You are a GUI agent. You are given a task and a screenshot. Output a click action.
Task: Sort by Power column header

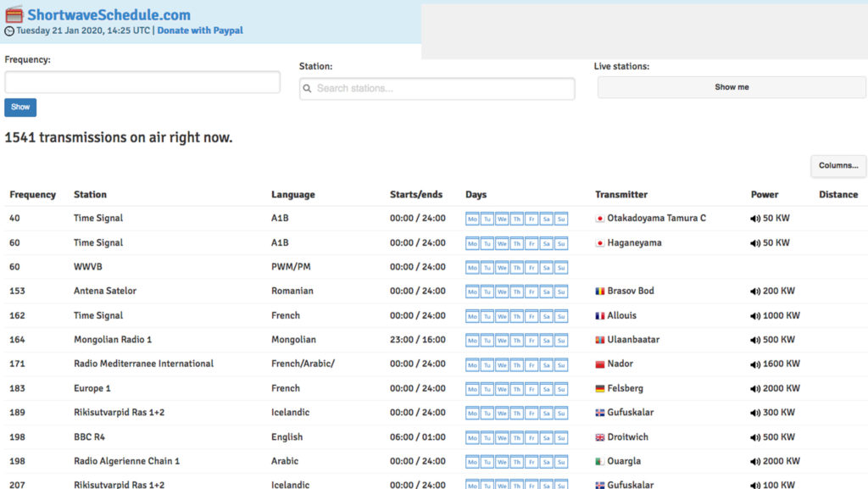coord(765,195)
